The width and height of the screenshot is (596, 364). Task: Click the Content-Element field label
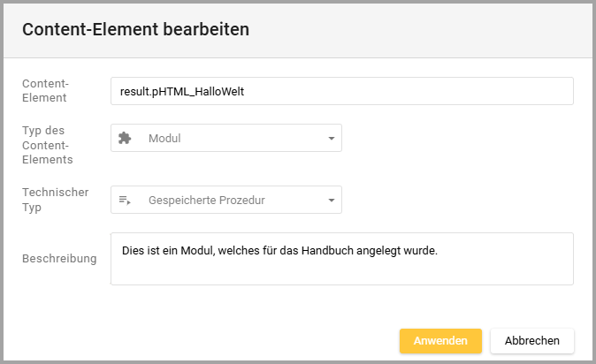click(x=46, y=91)
